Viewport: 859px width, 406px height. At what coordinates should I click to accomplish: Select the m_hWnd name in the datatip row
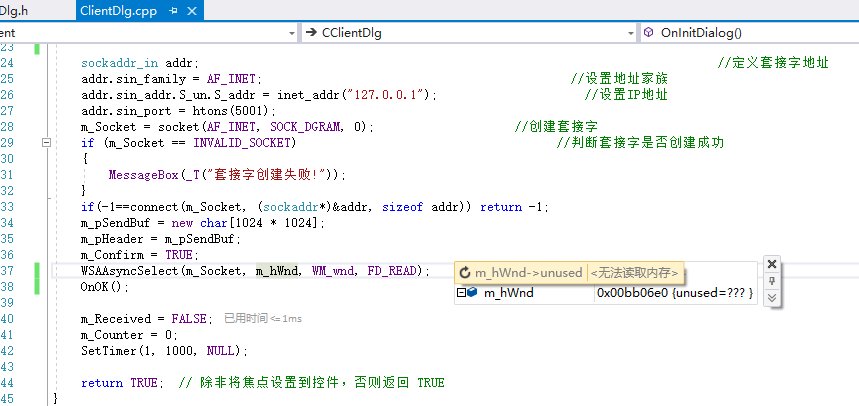[x=508, y=293]
